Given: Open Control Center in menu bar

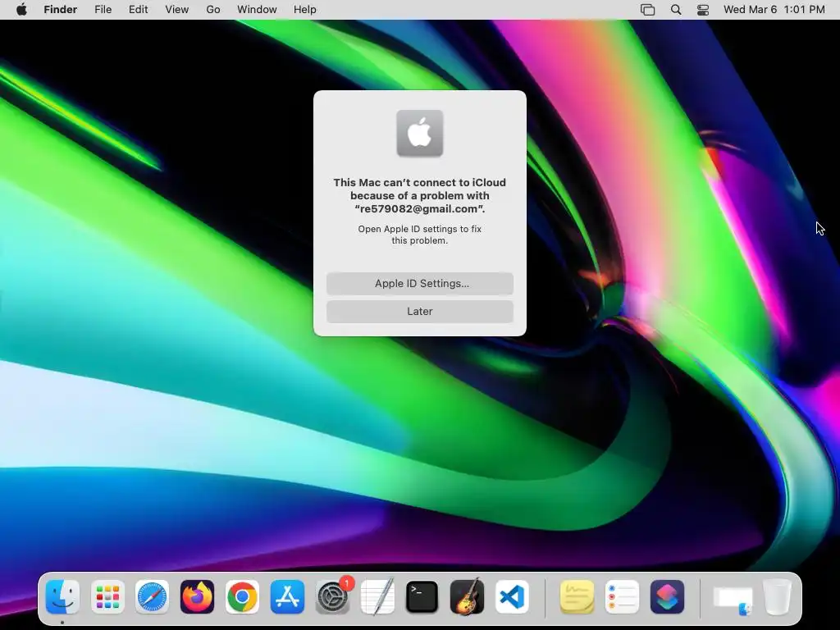Looking at the screenshot, I should point(703,10).
